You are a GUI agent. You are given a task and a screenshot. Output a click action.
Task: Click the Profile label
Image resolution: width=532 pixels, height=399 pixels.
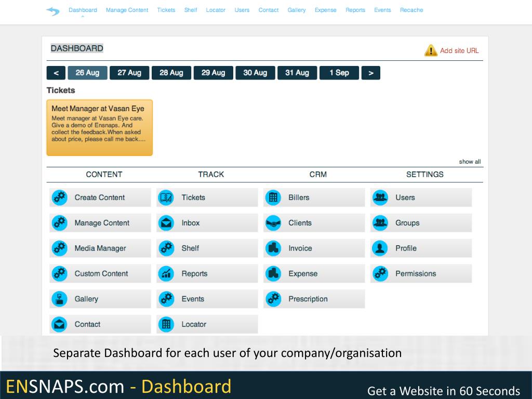coord(406,248)
